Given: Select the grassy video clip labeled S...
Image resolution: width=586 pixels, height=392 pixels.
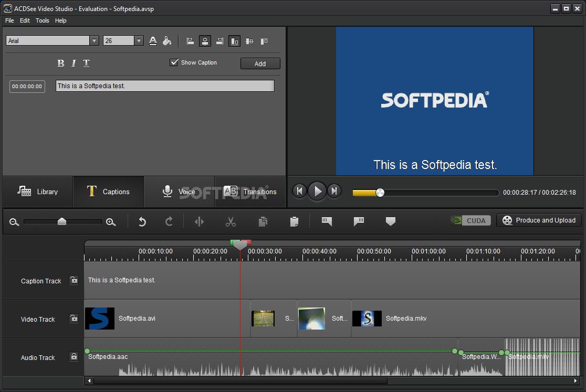Looking at the screenshot, I should tap(274, 319).
